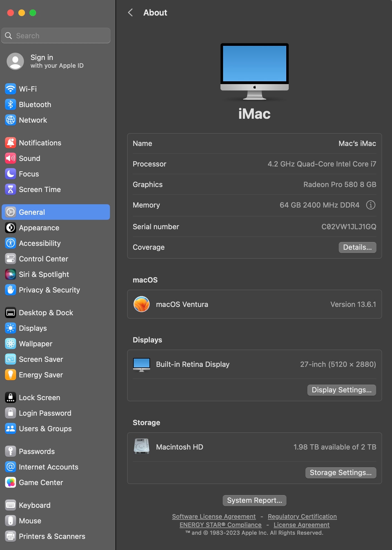Image resolution: width=392 pixels, height=550 pixels.
Task: Open ENERGY STAR Compliance link
Action: point(220,525)
